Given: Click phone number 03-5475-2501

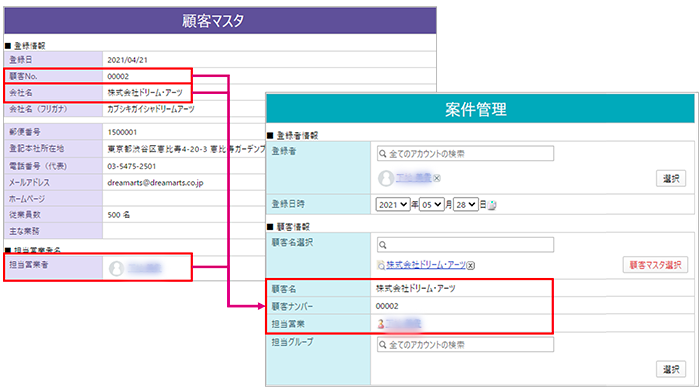Looking at the screenshot, I should tap(131, 166).
